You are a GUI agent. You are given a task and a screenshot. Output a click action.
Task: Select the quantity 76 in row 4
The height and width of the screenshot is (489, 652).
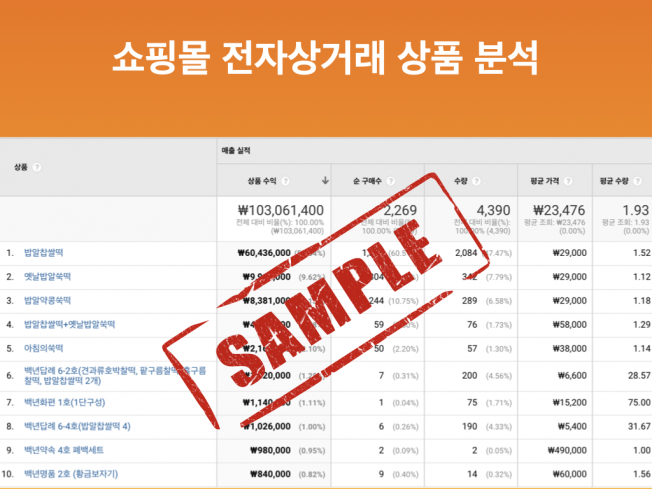click(x=472, y=324)
